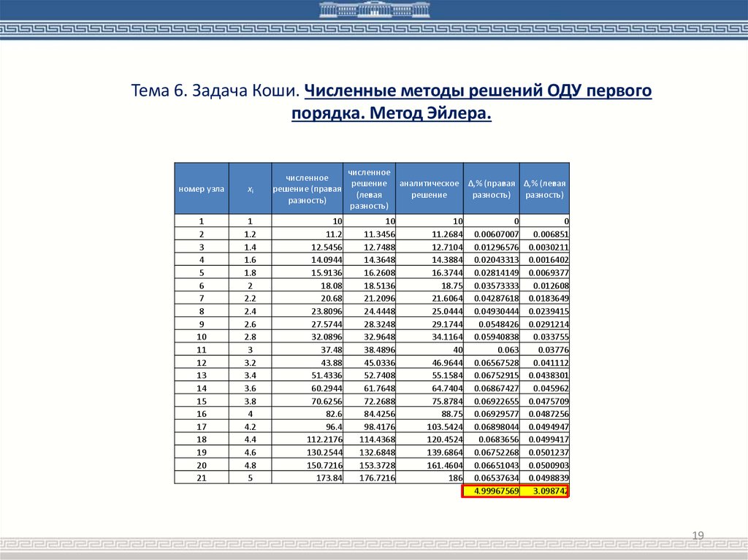
Task: Click the error value 0.063
Action: tap(492, 350)
